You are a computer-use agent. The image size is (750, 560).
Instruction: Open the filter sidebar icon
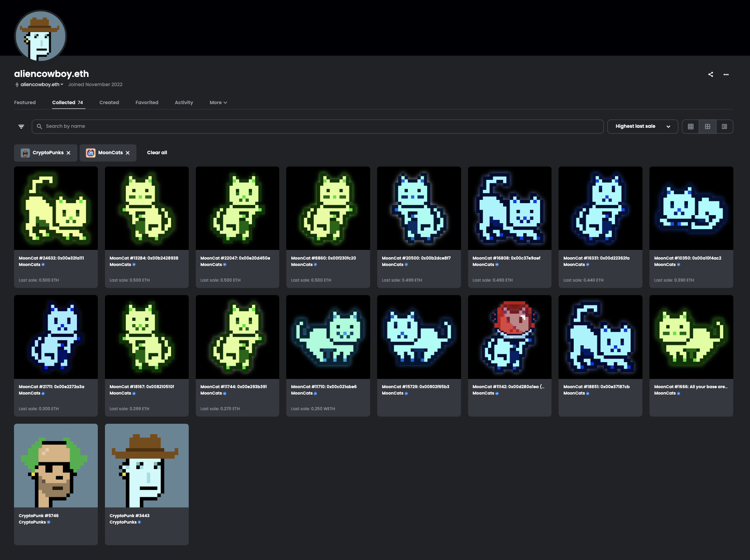pos(21,127)
